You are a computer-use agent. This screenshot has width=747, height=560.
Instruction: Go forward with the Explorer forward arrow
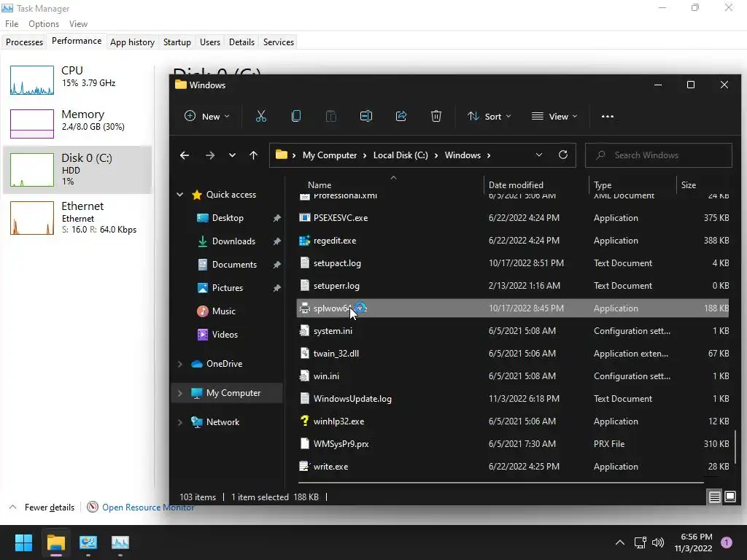[209, 155]
